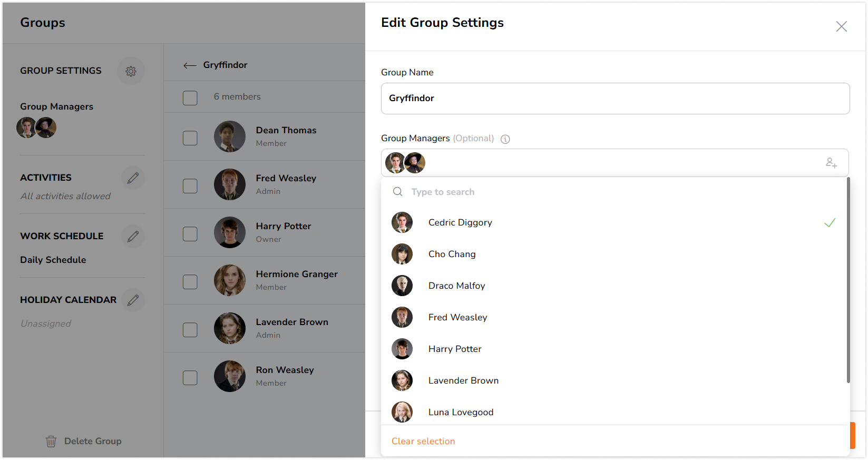This screenshot has width=868, height=460.
Task: Edit Activities with pencil icon
Action: coord(133,178)
